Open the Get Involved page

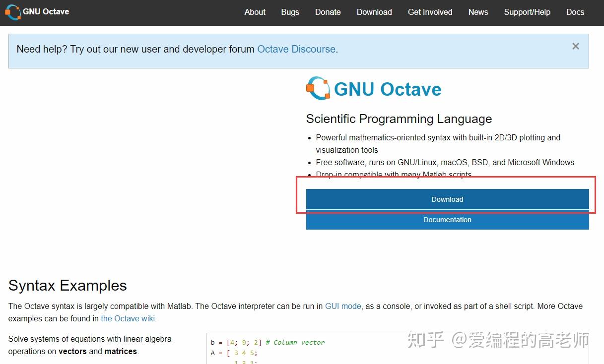(x=430, y=12)
